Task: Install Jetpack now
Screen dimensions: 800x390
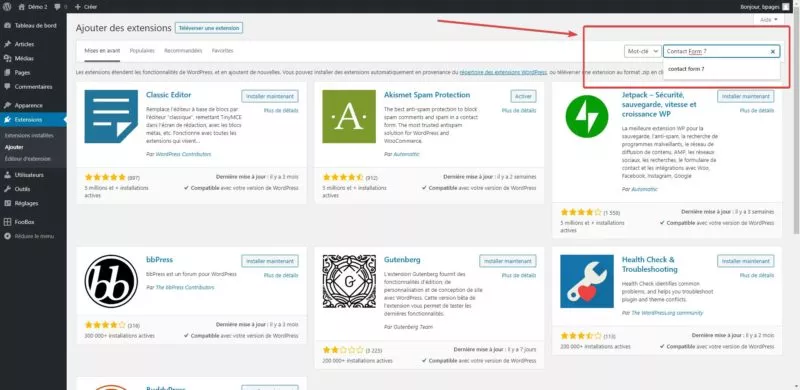Action: (745, 96)
